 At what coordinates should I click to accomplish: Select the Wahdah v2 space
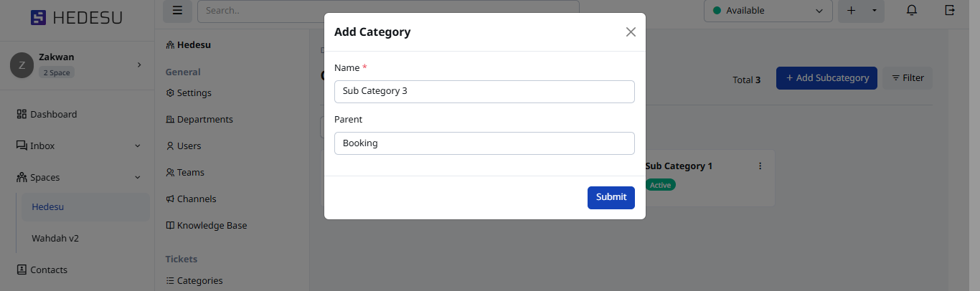[55, 238]
